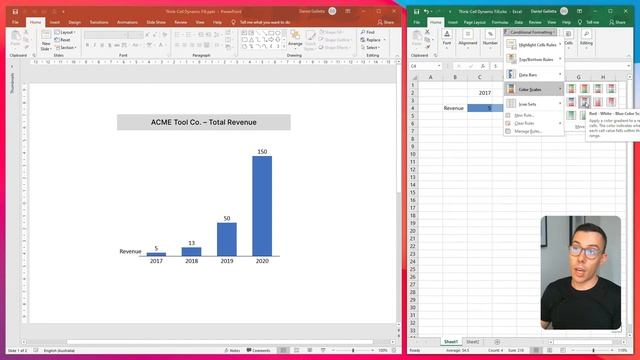Click New Slide in PowerPoint ribbon
The height and width of the screenshot is (360, 640).
tap(46, 41)
